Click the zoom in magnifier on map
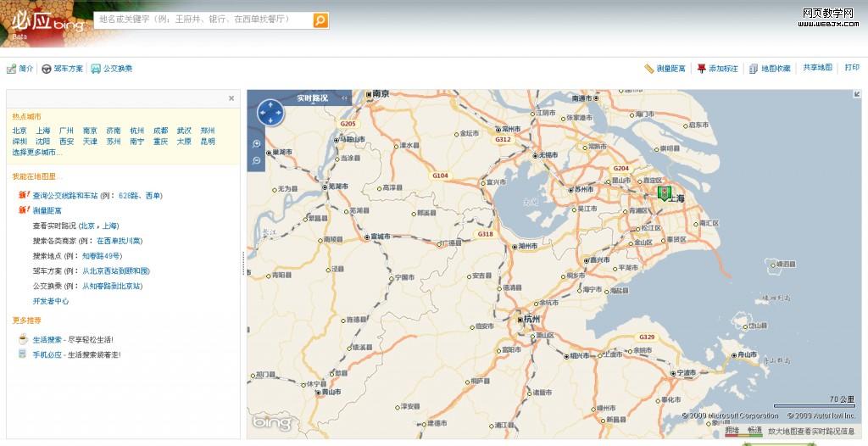Screen dimensions: 868x446 [256, 143]
